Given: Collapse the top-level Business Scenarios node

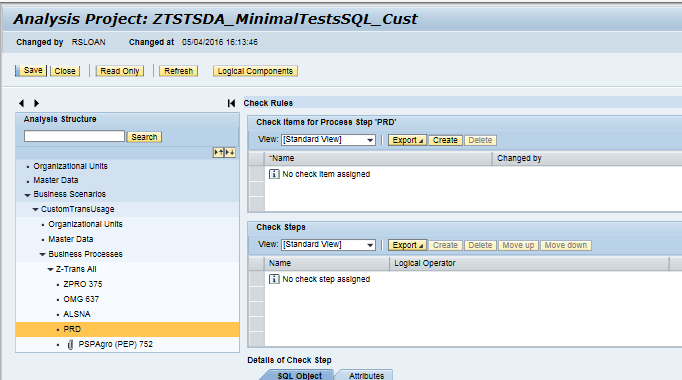Looking at the screenshot, I should 27,195.
